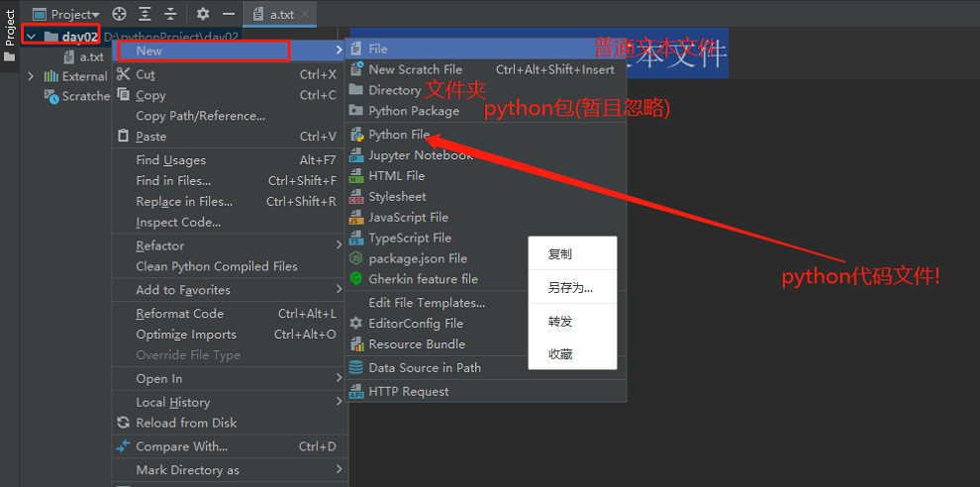Expand the Local History submenu
Viewport: 980px width, 487px height.
(x=228, y=403)
